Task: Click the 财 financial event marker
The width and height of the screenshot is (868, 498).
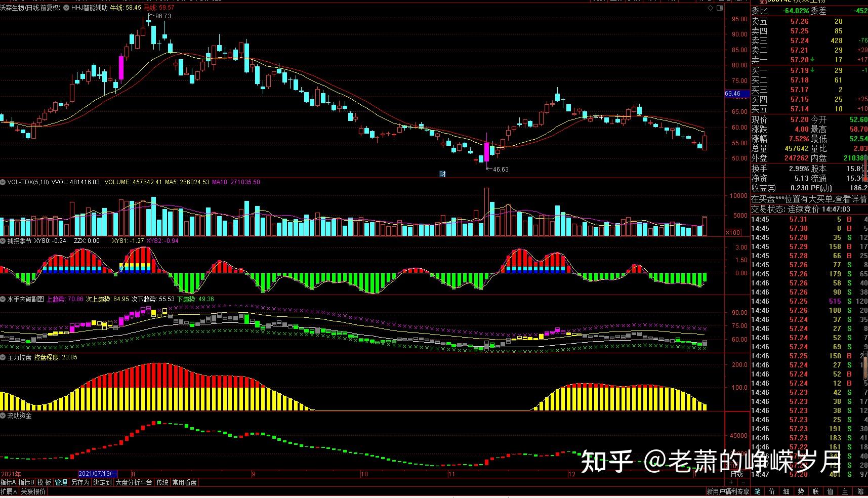Action: tap(442, 174)
